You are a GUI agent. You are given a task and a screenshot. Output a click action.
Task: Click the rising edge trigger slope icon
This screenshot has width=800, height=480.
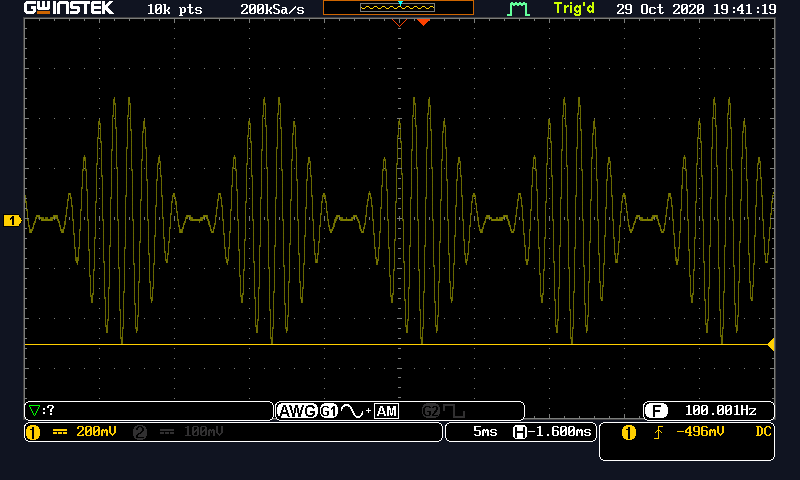pos(658,433)
